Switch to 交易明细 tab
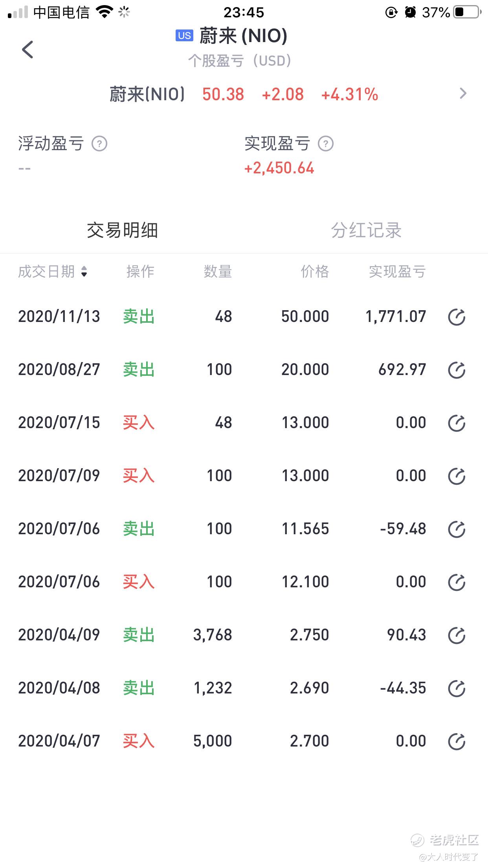This screenshot has height=868, width=488. click(x=122, y=230)
